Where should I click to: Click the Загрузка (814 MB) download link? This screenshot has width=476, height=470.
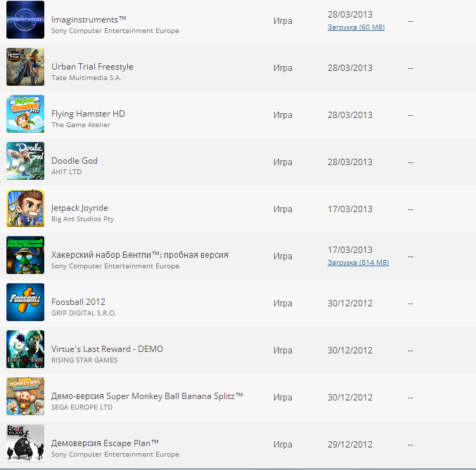coord(358,263)
